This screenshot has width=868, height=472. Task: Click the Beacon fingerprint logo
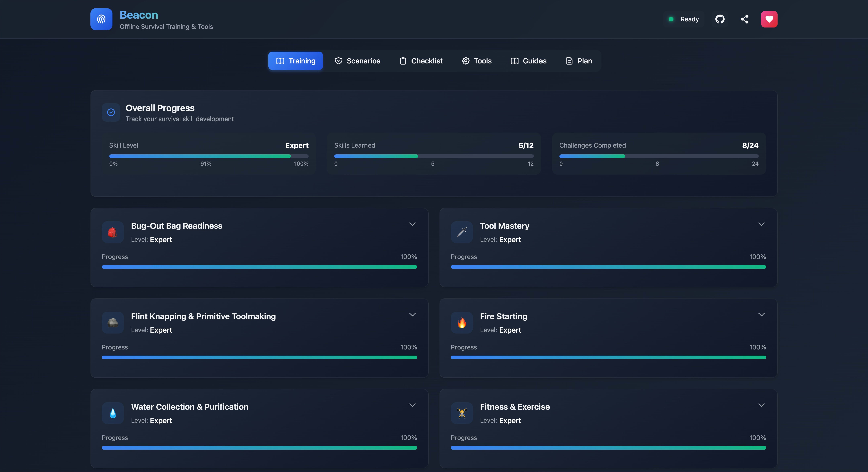(x=101, y=19)
